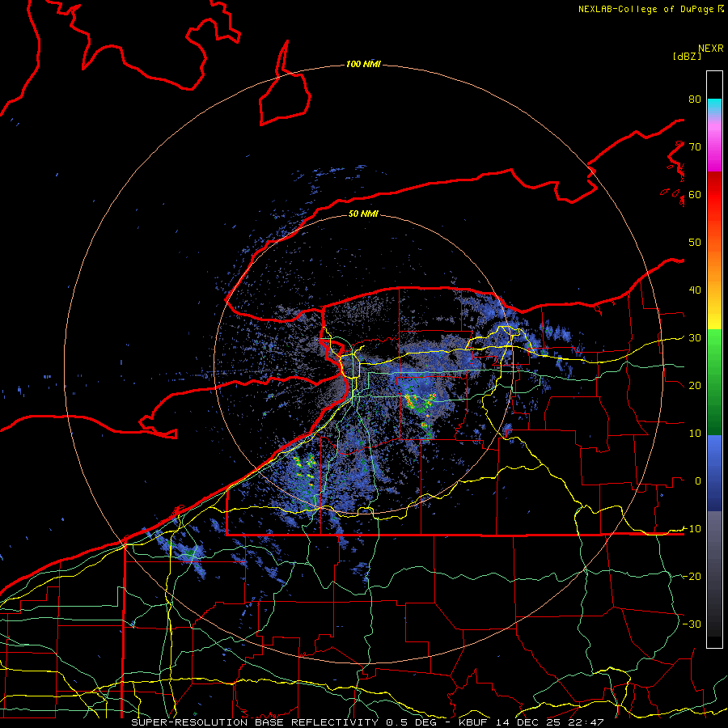Click the 14 DEC 25 date text
Image resolution: width=728 pixels, height=728 pixels.
point(529,722)
